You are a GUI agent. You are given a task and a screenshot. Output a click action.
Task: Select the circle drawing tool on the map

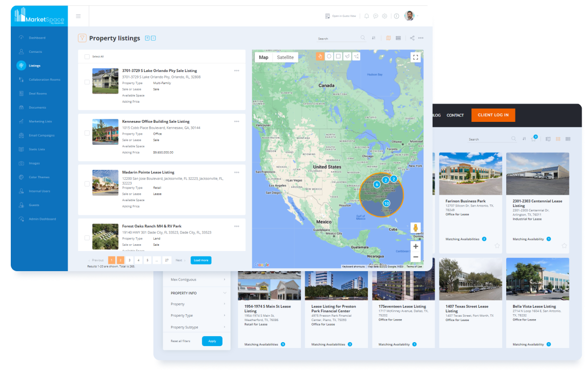coord(329,57)
